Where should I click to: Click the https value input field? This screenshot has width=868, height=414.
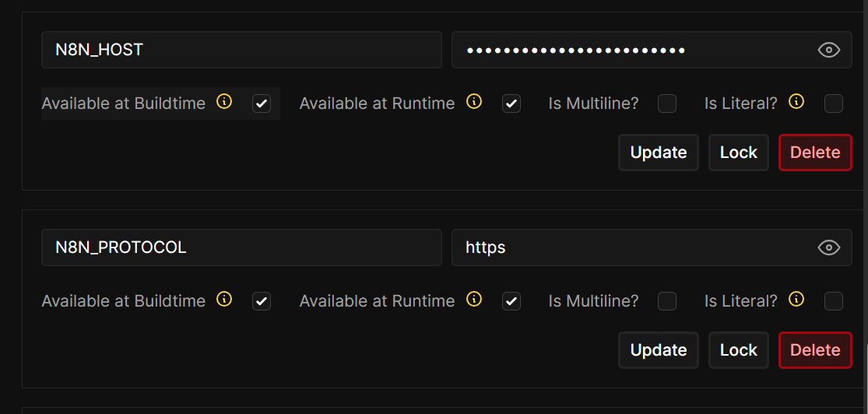pos(631,247)
